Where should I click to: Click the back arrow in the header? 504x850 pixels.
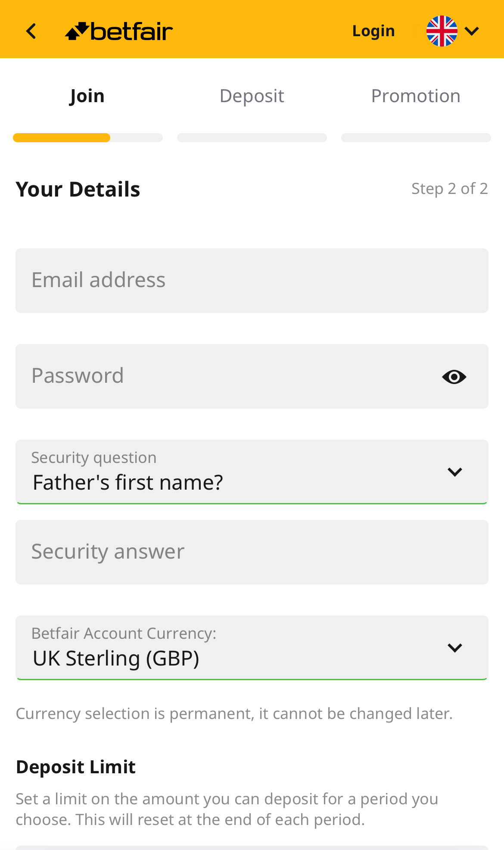pos(31,30)
